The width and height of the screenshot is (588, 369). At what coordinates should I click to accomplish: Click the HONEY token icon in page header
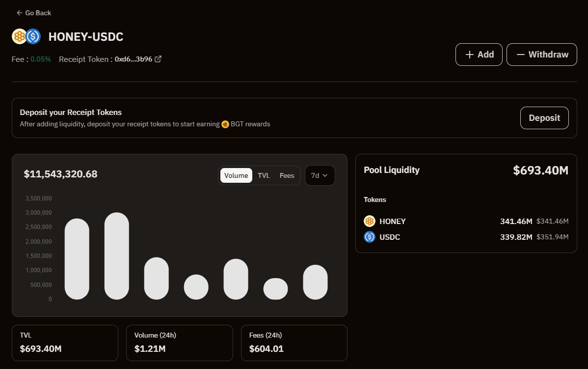(x=19, y=36)
